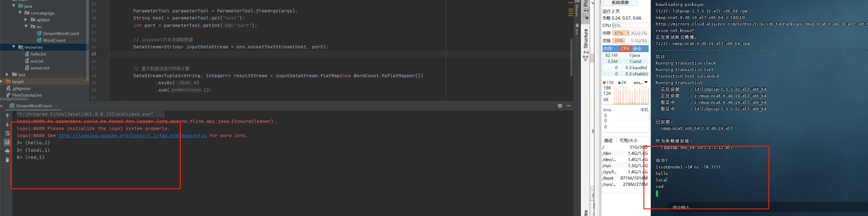868x216 pixels.
Task: Select the /dev disk row
Action: coord(625,153)
